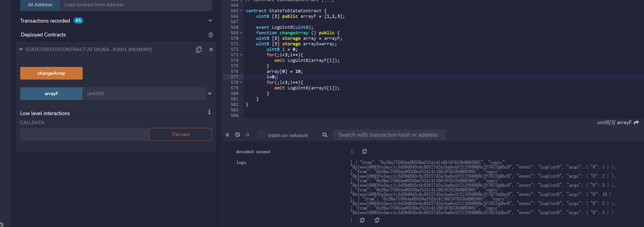Focus the Load contract from Address field
Image resolution: width=644 pixels, height=227 pixels.
tap(136, 5)
